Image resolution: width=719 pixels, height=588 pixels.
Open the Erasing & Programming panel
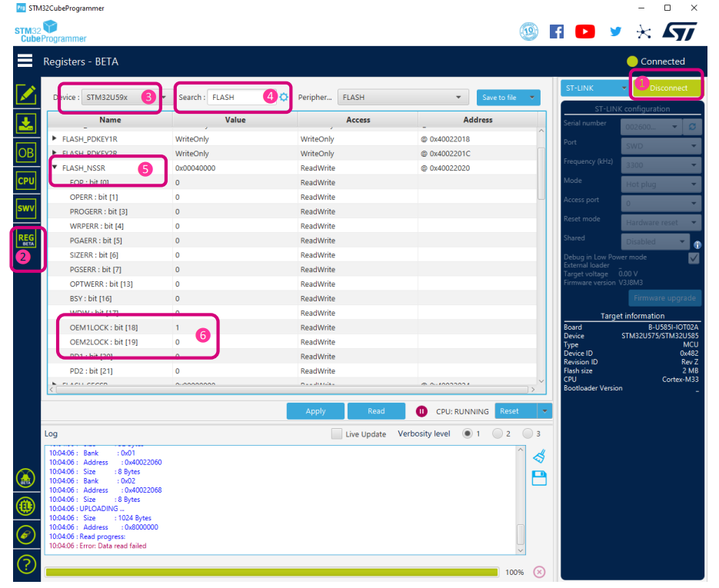click(x=25, y=123)
